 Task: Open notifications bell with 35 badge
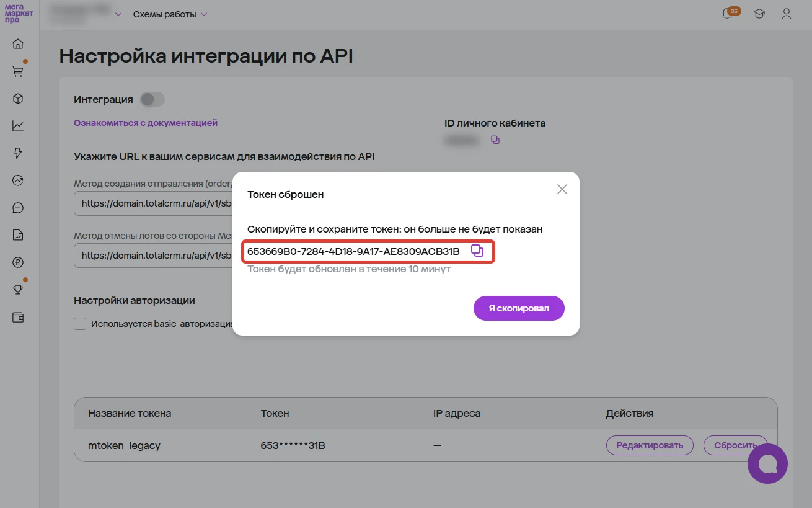click(728, 14)
